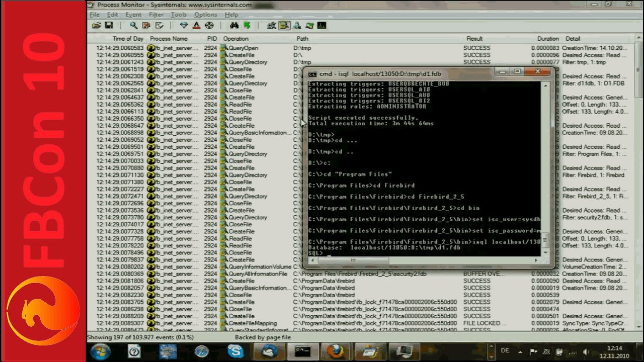The image size is (644, 362).
Task: Click the security2.fdb path cell
Action: tap(359, 274)
